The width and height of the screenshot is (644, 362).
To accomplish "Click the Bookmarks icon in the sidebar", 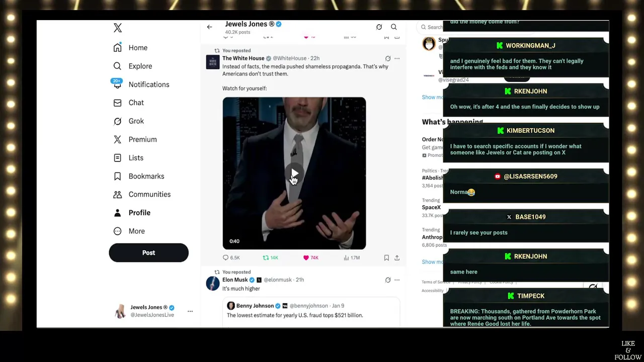I will click(117, 176).
